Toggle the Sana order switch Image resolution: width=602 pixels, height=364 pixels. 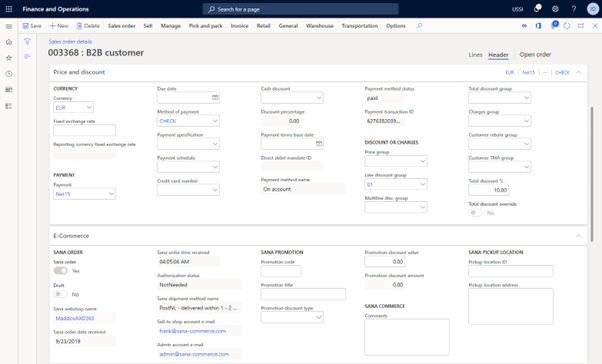click(x=60, y=271)
